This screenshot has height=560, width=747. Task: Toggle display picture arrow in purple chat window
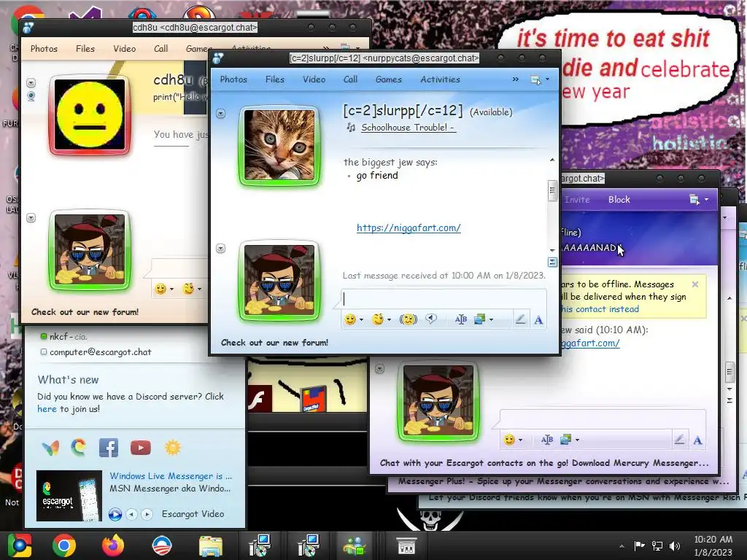coord(379,368)
